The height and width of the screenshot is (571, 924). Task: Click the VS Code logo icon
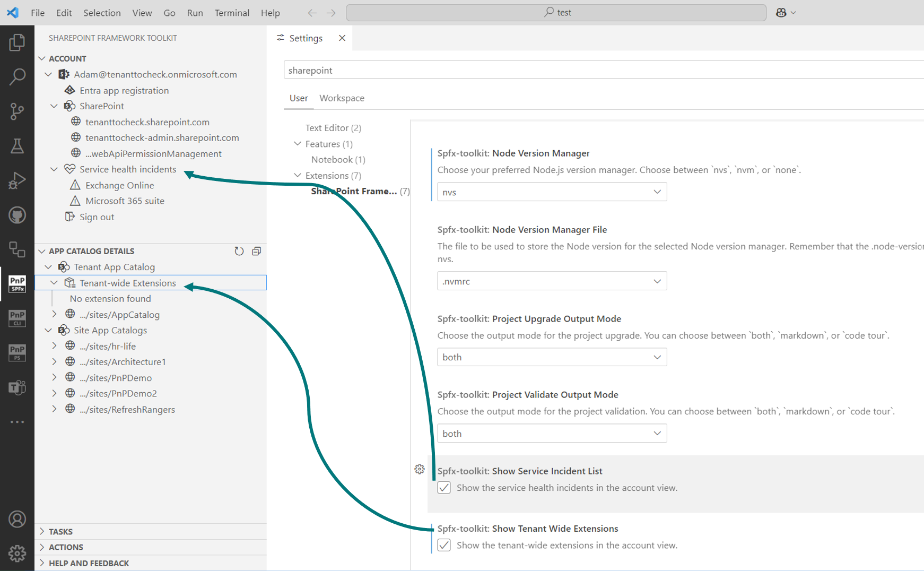pyautogui.click(x=13, y=13)
